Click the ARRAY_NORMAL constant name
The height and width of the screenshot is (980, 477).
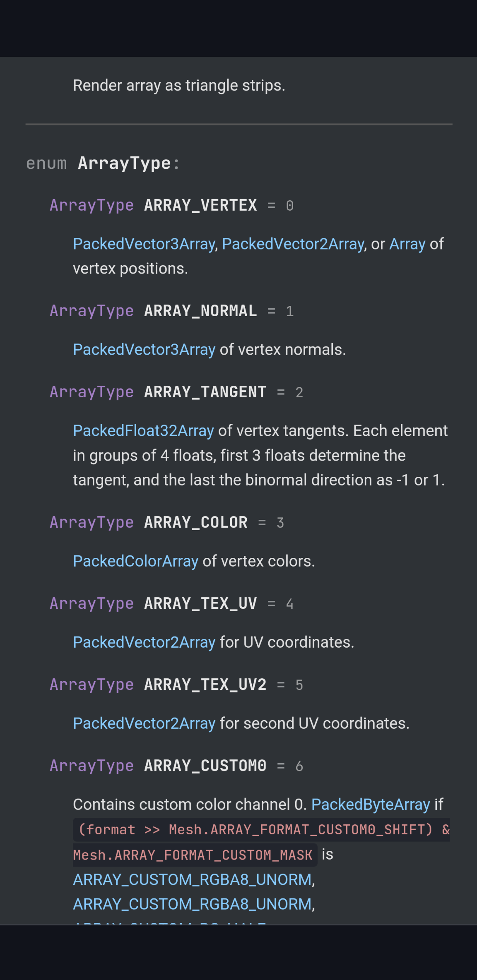tap(200, 311)
